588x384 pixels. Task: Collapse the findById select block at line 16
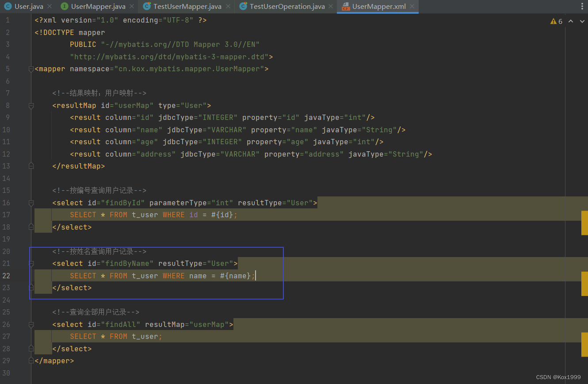pos(31,203)
